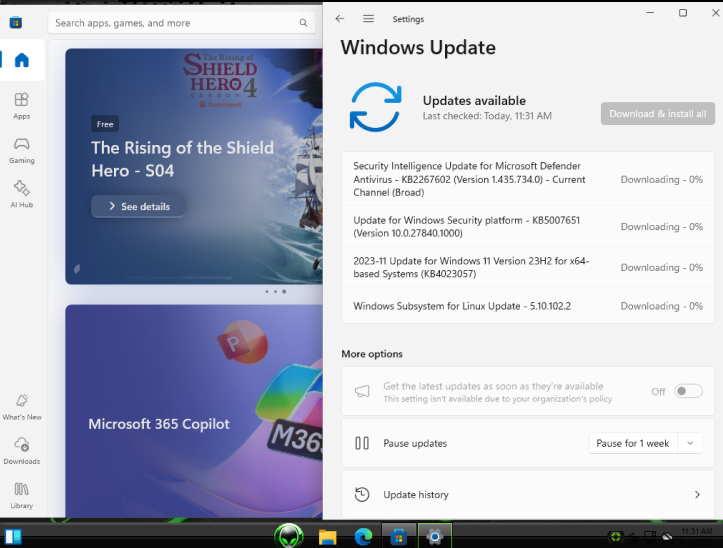This screenshot has width=723, height=548.
Task: Open Microsoft Store Home tab
Action: [22, 60]
